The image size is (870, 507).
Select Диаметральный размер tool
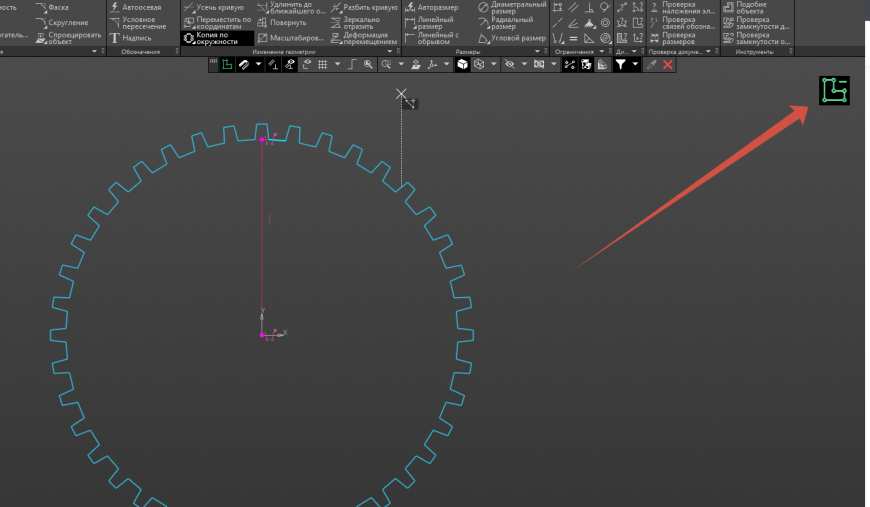click(512, 7)
